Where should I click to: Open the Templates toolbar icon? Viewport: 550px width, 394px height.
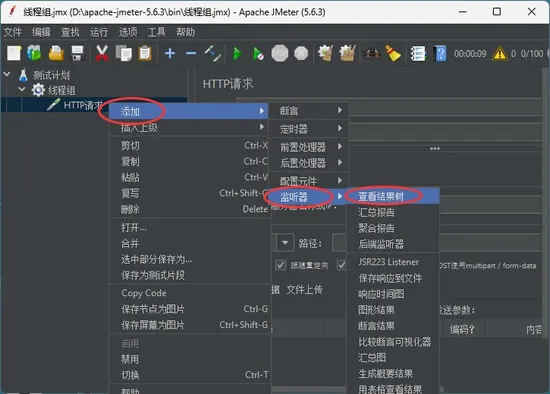click(x=34, y=53)
